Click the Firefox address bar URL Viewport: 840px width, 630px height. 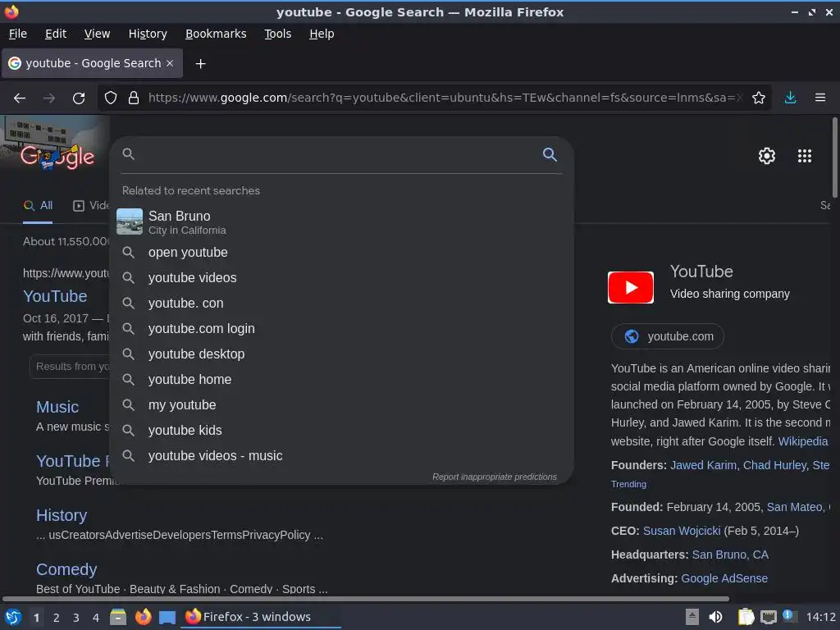(445, 98)
